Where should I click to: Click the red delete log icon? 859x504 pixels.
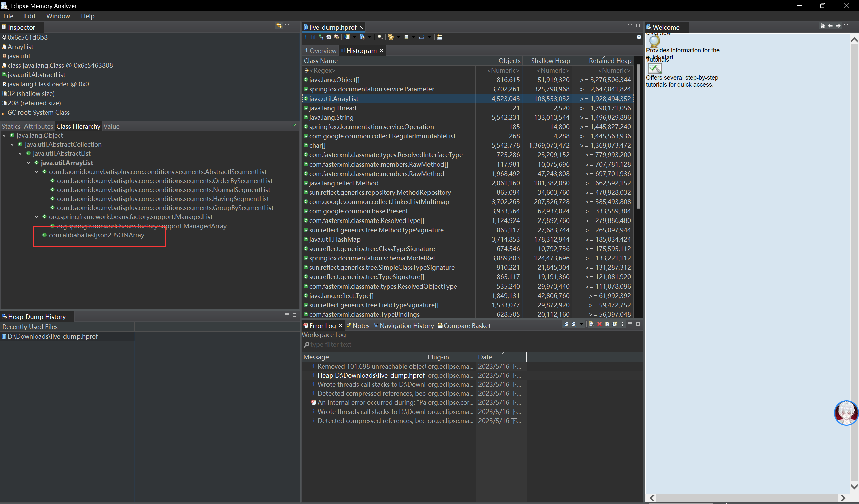click(599, 324)
